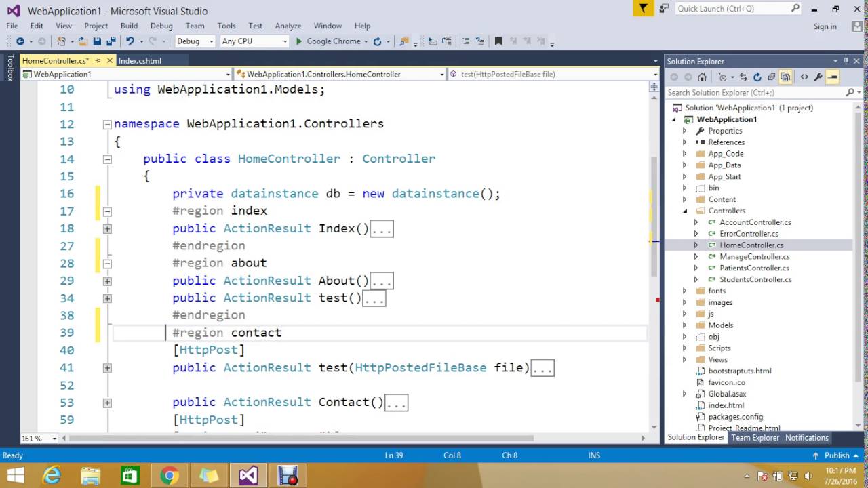Screen dimensions: 868x488
Task: Collapse the namespace block on line 12
Action: 107,125
